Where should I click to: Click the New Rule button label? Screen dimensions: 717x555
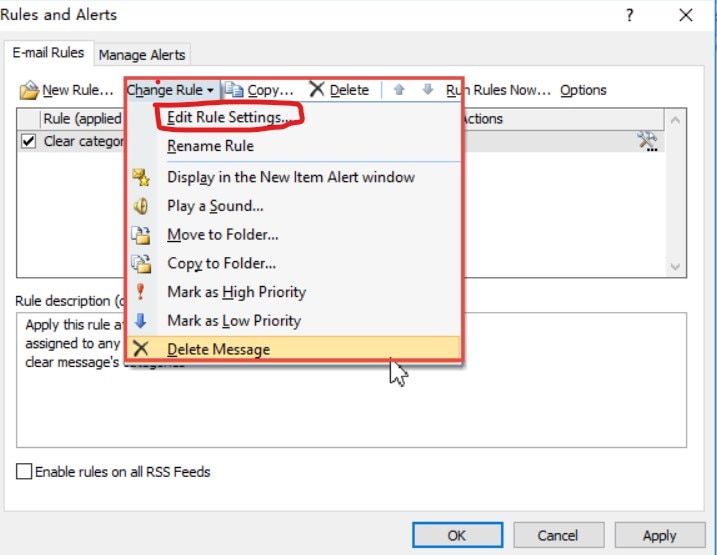click(78, 90)
